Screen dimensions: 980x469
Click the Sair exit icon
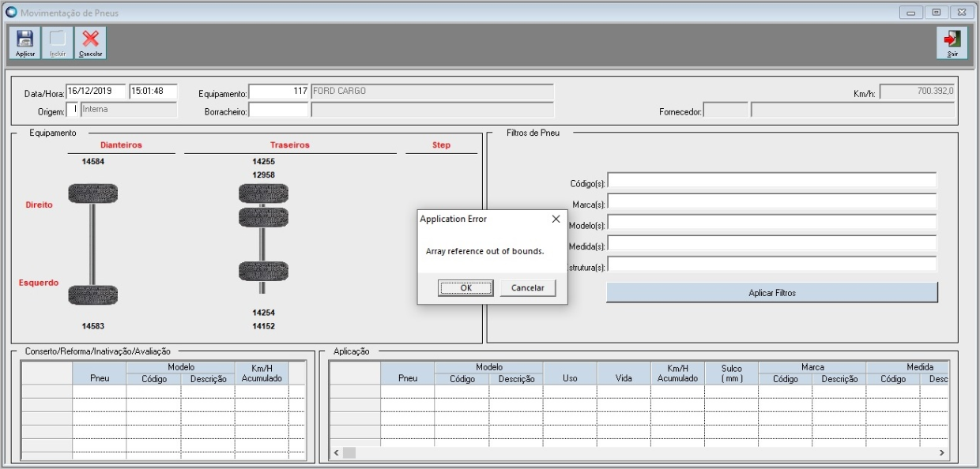coord(952,43)
